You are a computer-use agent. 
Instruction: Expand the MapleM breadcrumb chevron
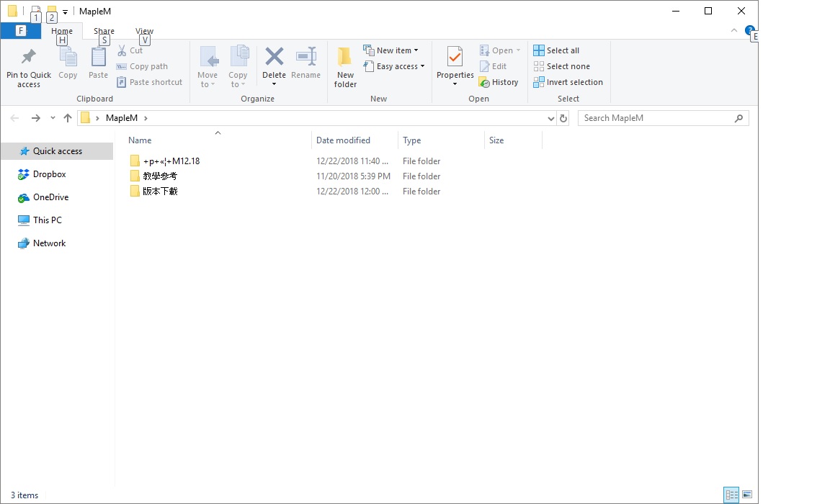click(x=146, y=119)
